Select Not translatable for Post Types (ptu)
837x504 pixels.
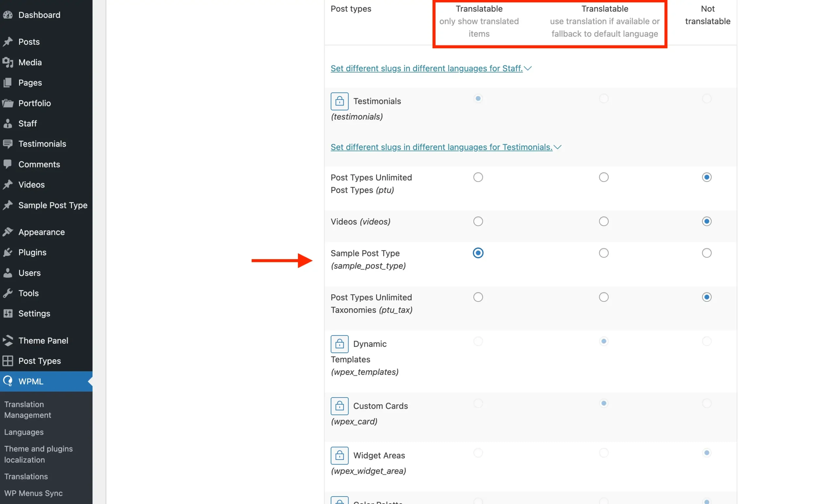pos(707,177)
